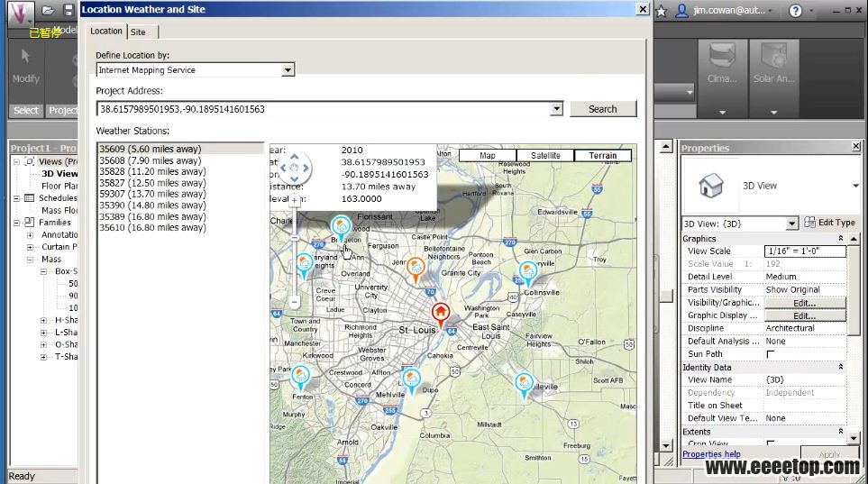Screen dimensions: 868x484
Task: Click the map zoom slider handle
Action: coord(295,238)
